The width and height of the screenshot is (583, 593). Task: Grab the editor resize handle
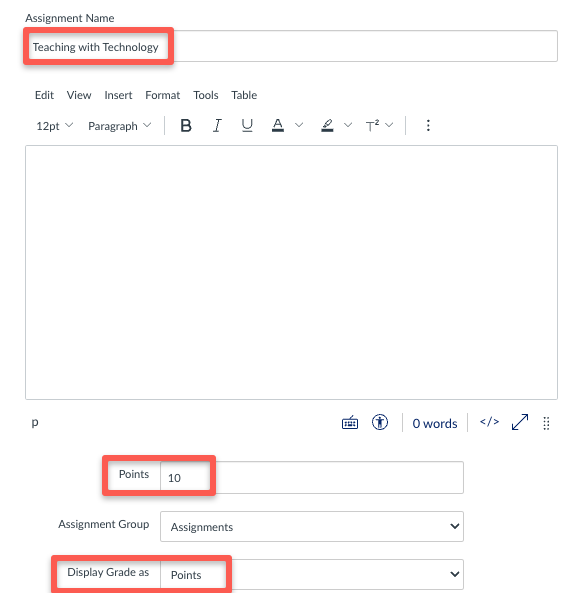546,423
